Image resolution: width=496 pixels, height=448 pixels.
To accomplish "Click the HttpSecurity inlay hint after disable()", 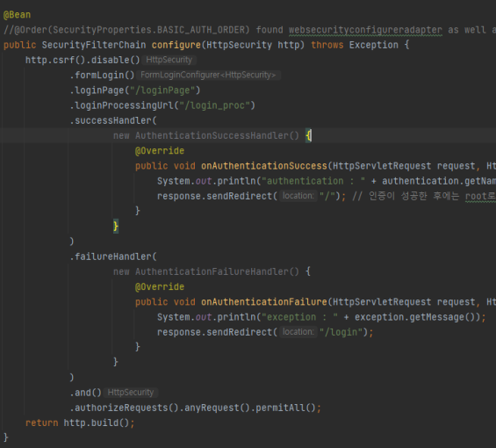I will point(169,60).
